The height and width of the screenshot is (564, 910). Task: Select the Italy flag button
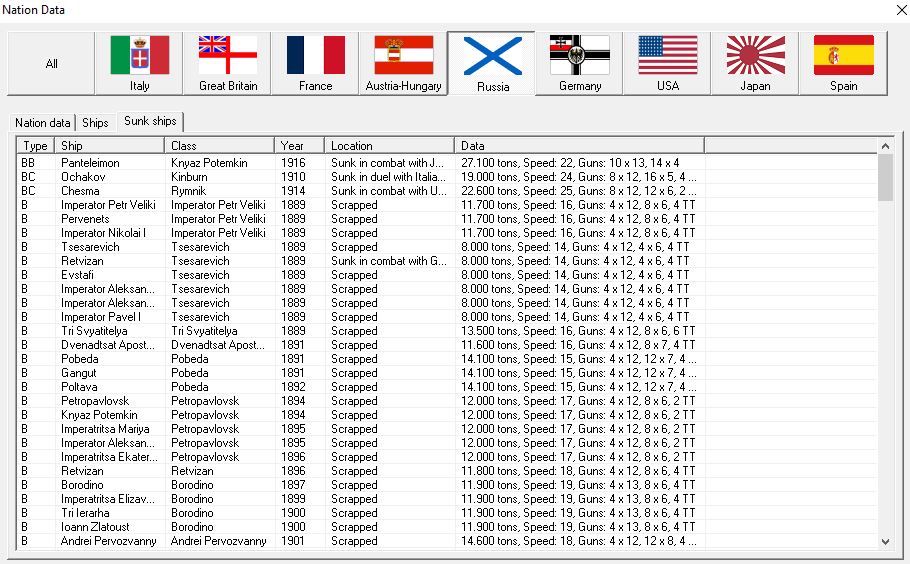[139, 63]
